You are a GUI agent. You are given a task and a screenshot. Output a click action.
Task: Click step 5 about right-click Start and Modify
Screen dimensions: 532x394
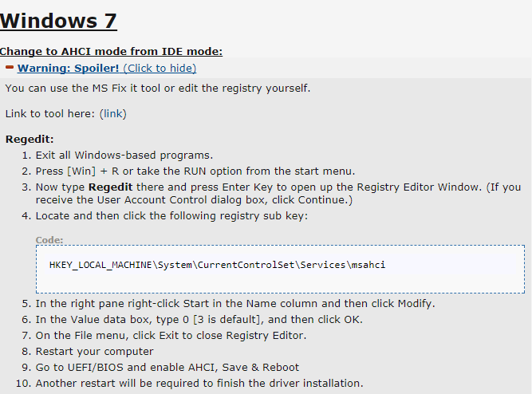[x=235, y=303]
